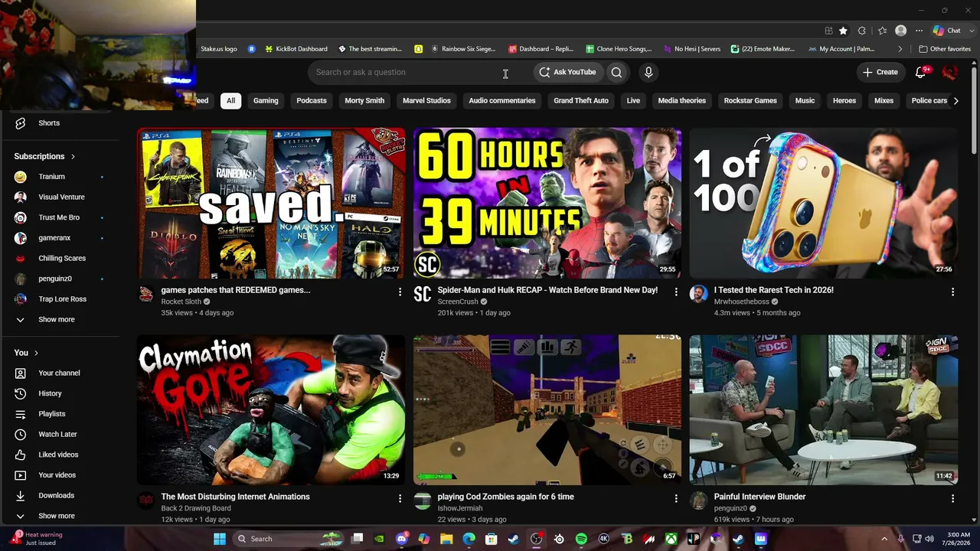This screenshot has height=551, width=980.
Task: Select the Marvel Studios chip
Action: (426, 100)
